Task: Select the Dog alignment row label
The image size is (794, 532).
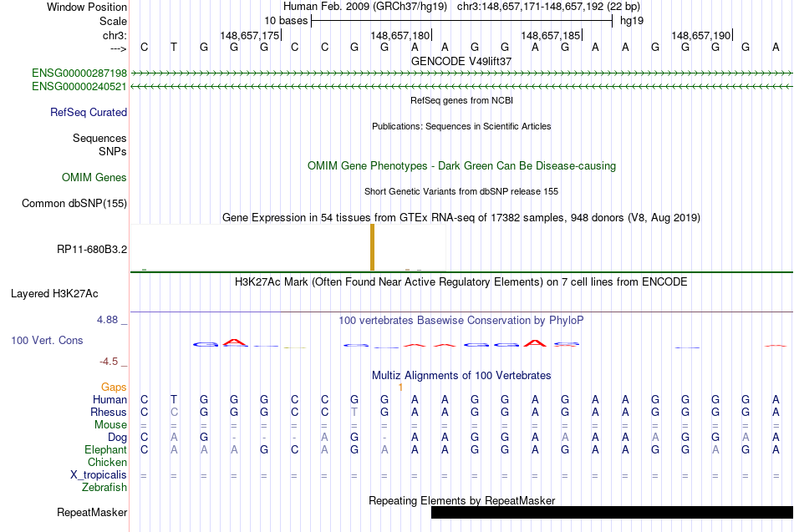Action: pyautogui.click(x=118, y=438)
